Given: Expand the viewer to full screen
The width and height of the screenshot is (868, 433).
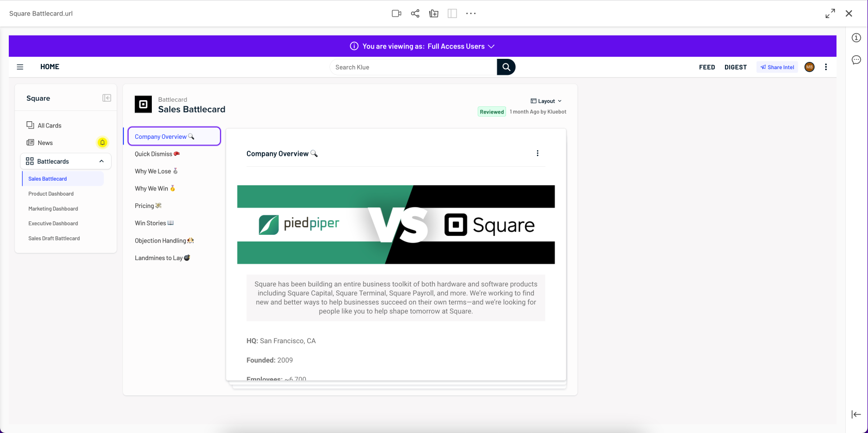Looking at the screenshot, I should tap(830, 13).
